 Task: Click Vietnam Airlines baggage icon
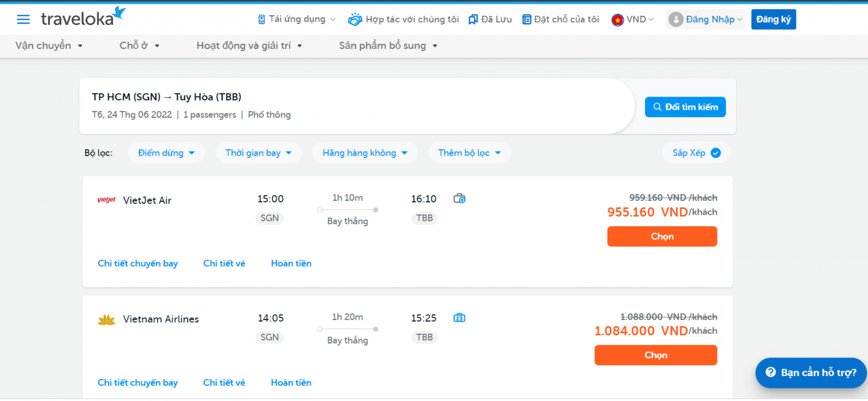tap(459, 318)
